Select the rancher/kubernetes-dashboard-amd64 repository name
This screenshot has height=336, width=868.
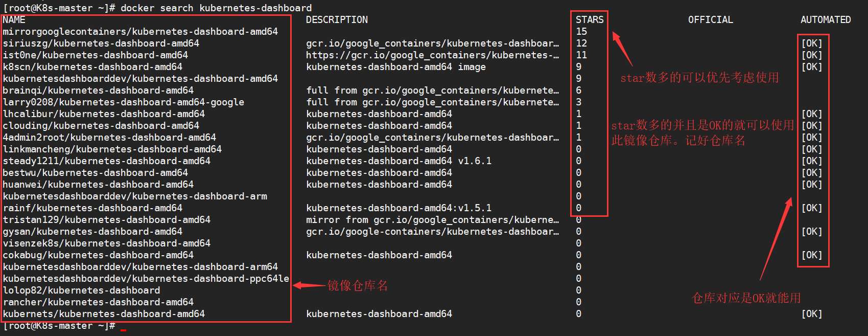pyautogui.click(x=99, y=302)
